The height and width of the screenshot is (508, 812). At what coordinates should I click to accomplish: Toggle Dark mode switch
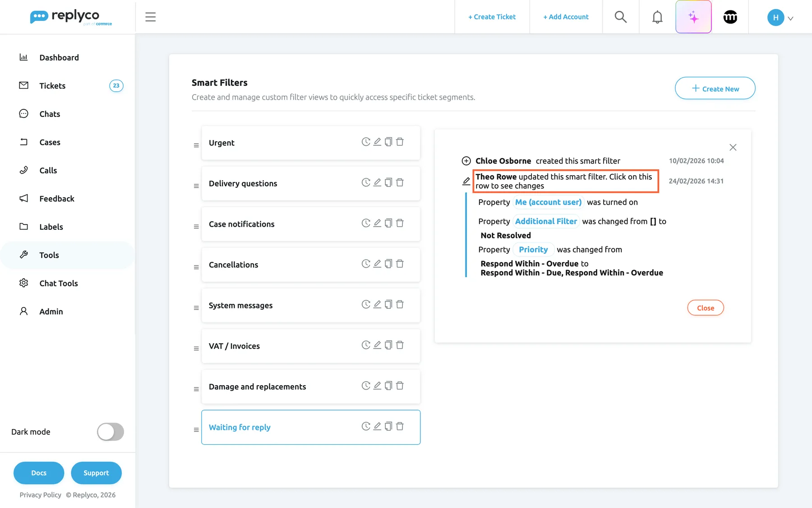pyautogui.click(x=111, y=432)
